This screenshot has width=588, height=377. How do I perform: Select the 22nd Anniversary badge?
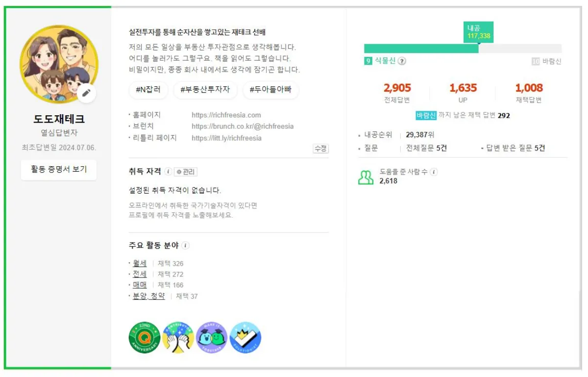pos(144,337)
